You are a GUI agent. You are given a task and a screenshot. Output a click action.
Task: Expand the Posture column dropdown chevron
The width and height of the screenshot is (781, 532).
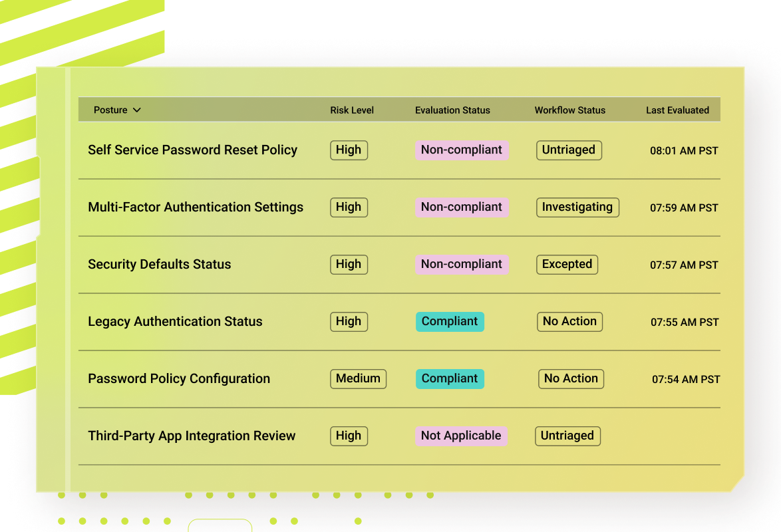point(137,110)
